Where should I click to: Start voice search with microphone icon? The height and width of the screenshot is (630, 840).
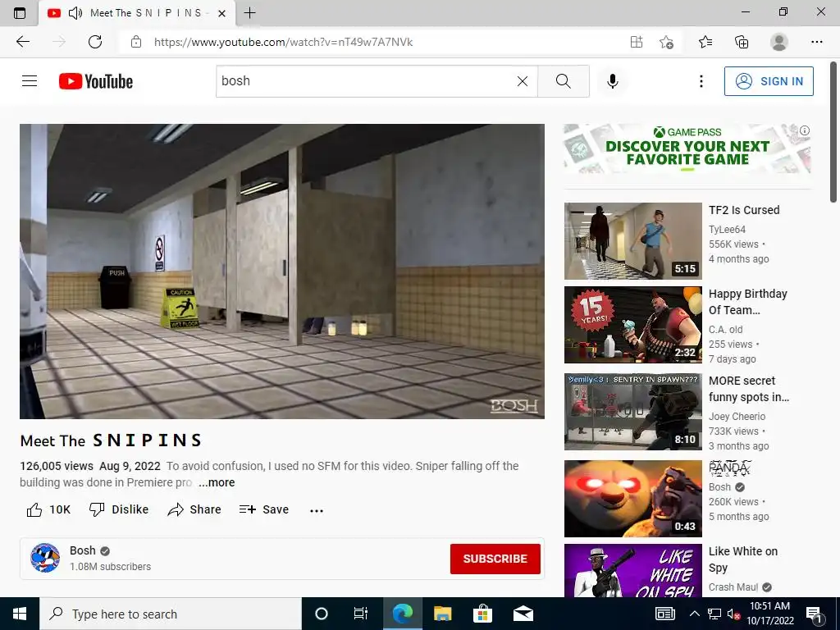pyautogui.click(x=613, y=81)
